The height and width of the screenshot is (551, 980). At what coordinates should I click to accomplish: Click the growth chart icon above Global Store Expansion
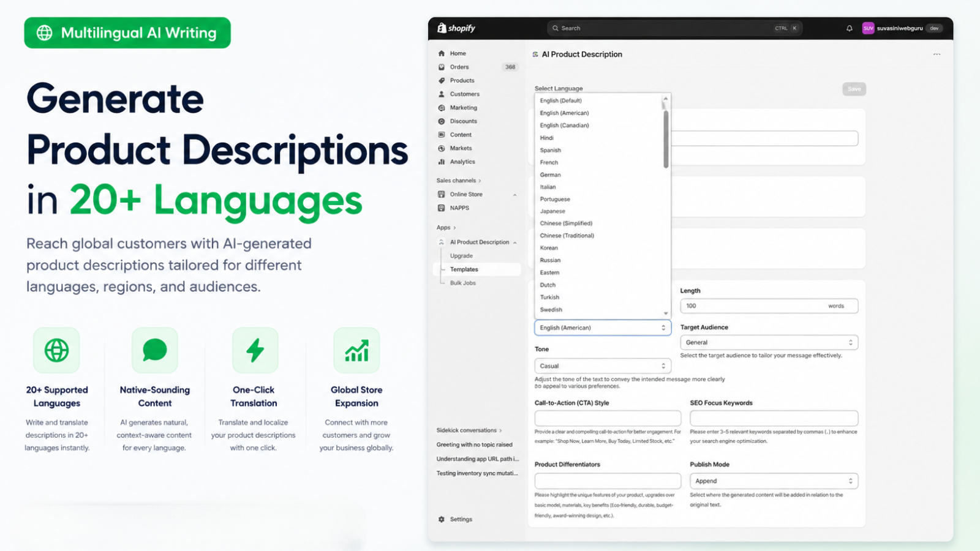tap(356, 350)
